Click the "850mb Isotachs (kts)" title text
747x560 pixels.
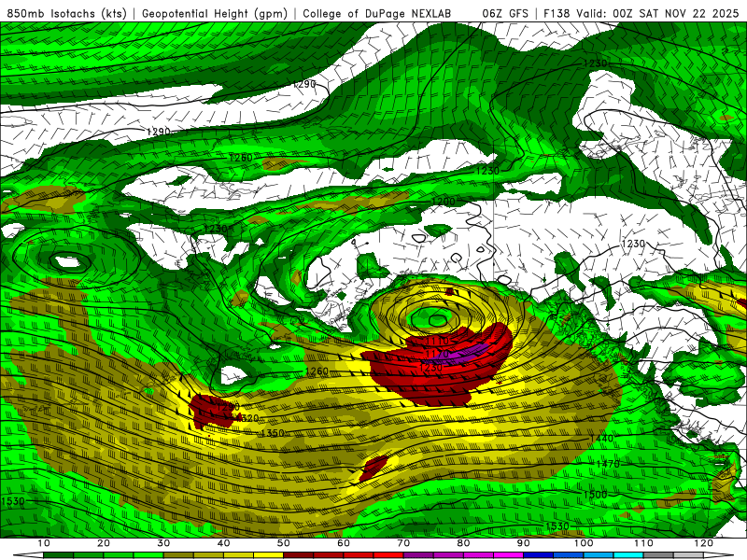66,14
